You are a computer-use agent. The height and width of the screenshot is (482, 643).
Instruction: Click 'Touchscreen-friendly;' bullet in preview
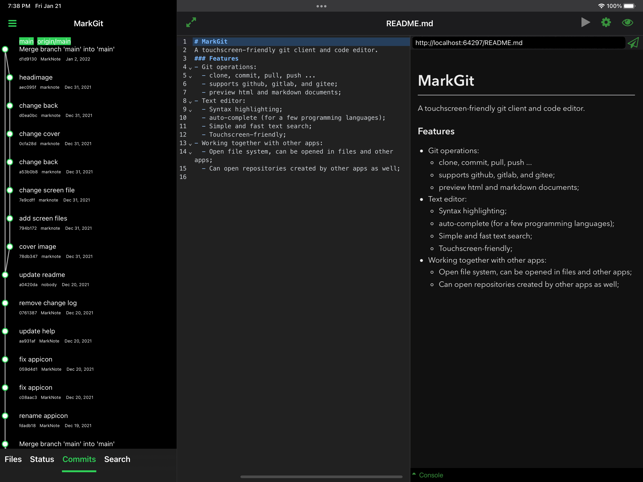coord(475,248)
